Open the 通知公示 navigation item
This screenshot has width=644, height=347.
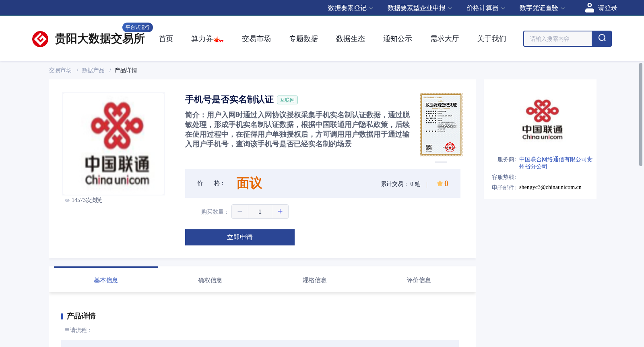[x=398, y=39]
